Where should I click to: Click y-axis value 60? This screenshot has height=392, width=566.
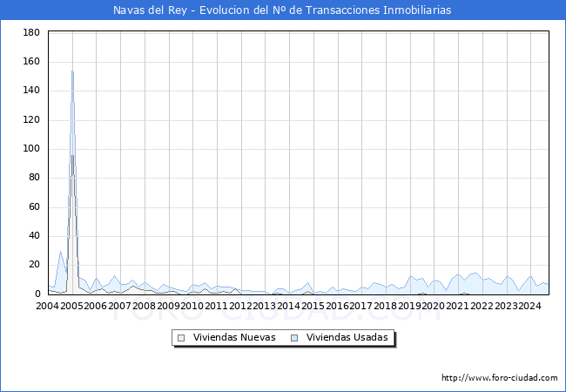click(34, 206)
